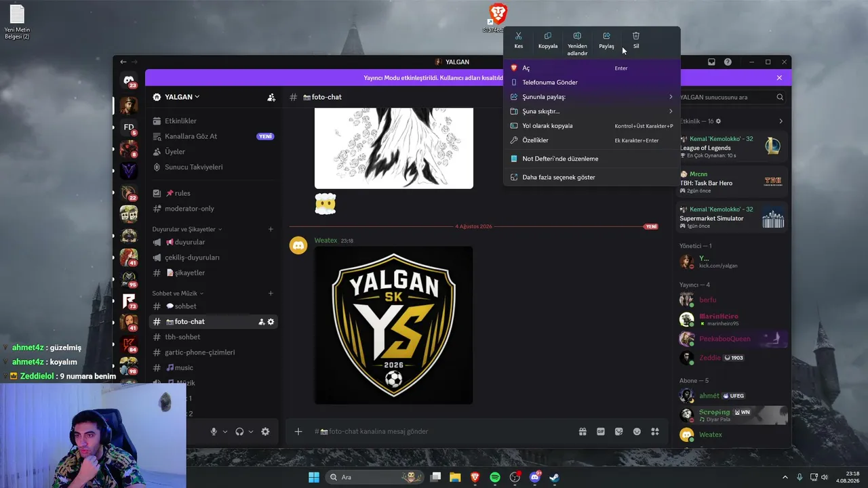Mute the microphone in Discord
This screenshot has height=488, width=868.
coord(214,432)
